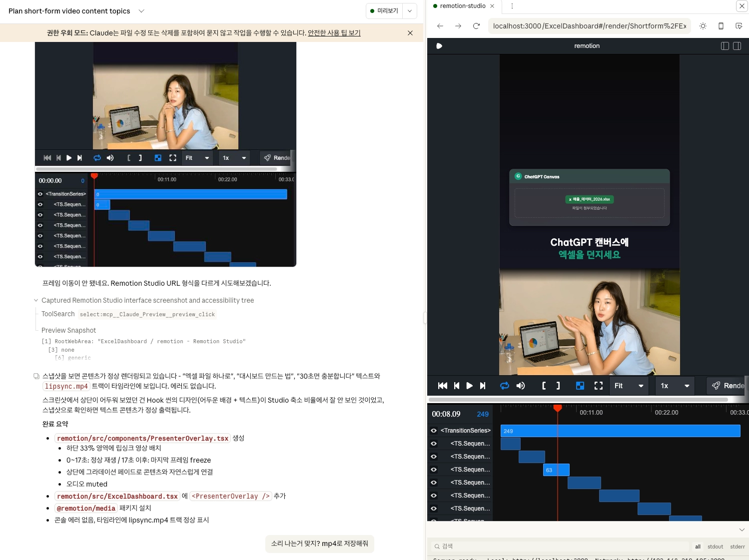Click the user message about saving as mp4
Screen dimensions: 749x560
coord(320,544)
